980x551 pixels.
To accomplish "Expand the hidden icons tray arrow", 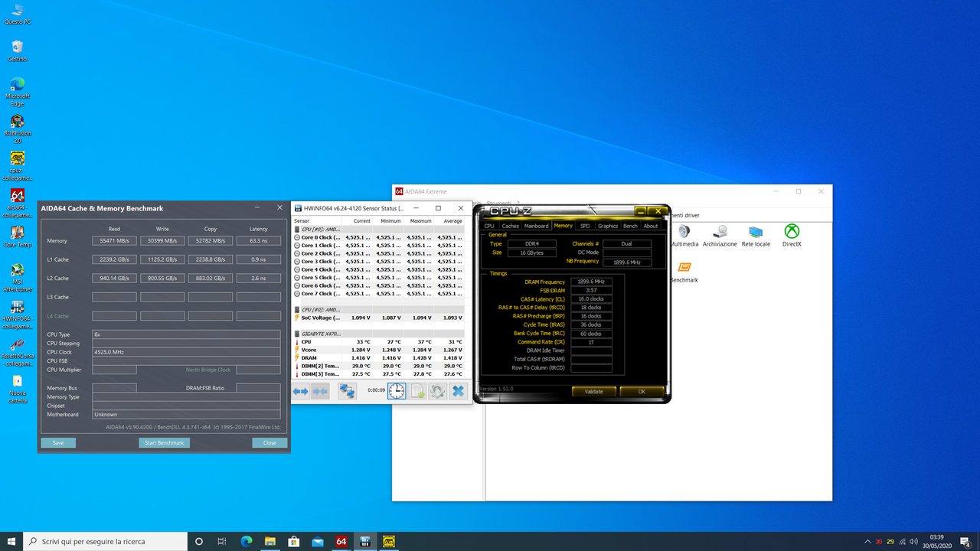I will pos(867,542).
